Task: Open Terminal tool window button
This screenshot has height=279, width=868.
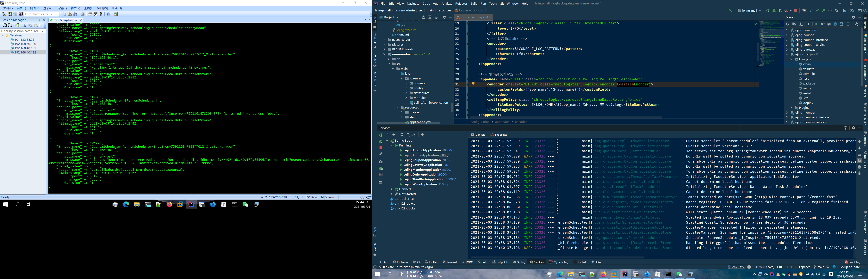Action: 449,262
